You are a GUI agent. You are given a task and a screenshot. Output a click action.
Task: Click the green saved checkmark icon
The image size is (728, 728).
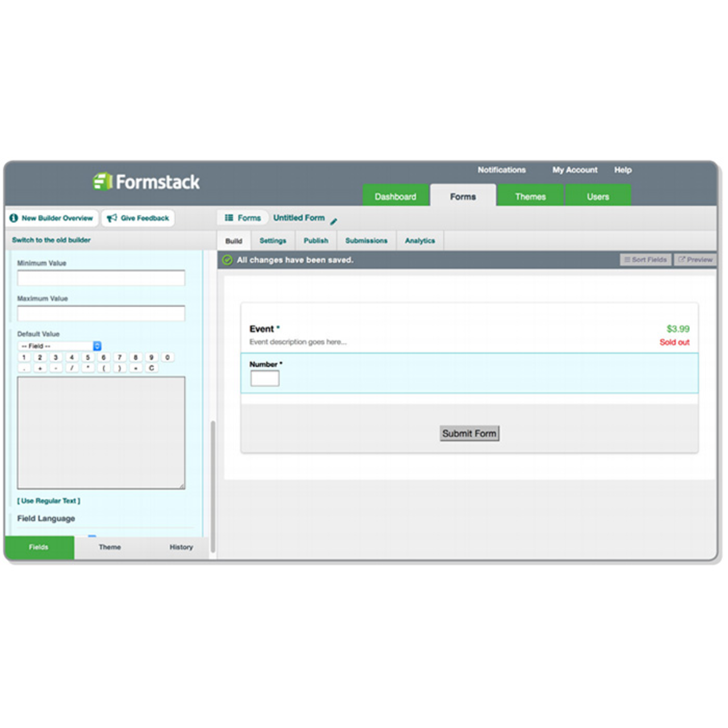227,260
